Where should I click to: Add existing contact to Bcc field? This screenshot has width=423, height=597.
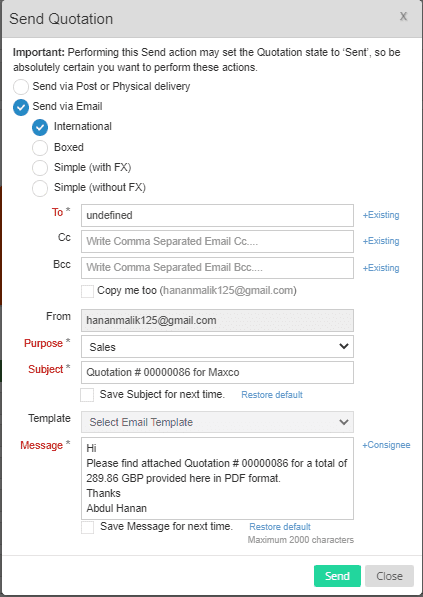[x=381, y=268]
